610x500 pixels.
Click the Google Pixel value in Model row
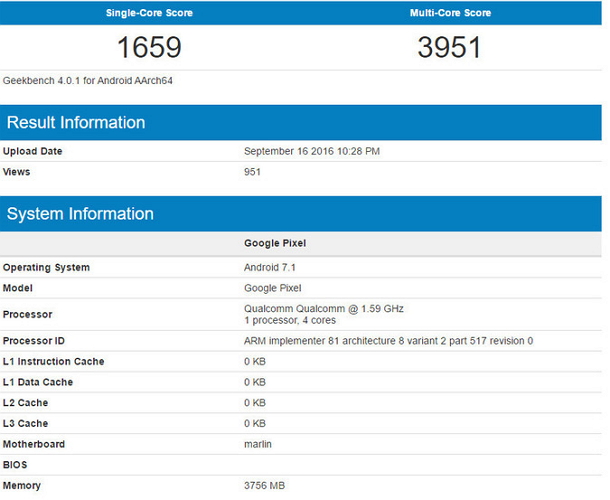pos(275,287)
